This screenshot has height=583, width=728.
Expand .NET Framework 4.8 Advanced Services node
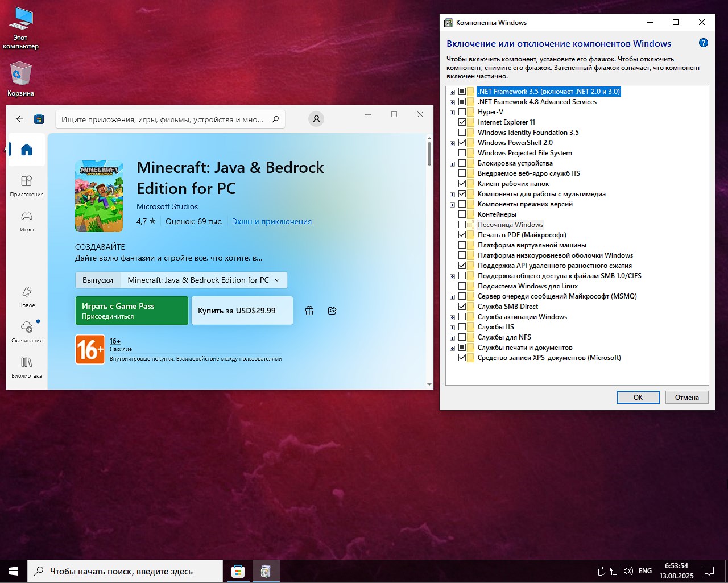coord(452,102)
